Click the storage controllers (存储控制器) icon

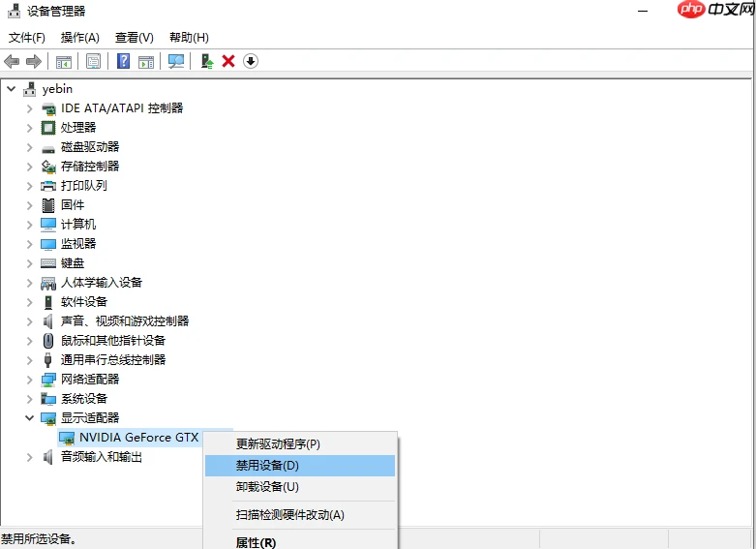pyautogui.click(x=48, y=167)
